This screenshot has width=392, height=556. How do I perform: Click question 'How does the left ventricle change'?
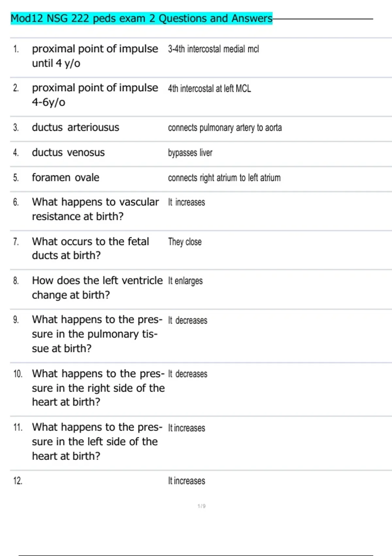tap(97, 287)
